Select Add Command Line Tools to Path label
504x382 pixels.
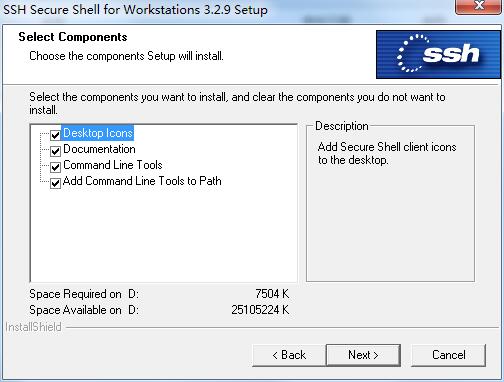click(x=142, y=181)
